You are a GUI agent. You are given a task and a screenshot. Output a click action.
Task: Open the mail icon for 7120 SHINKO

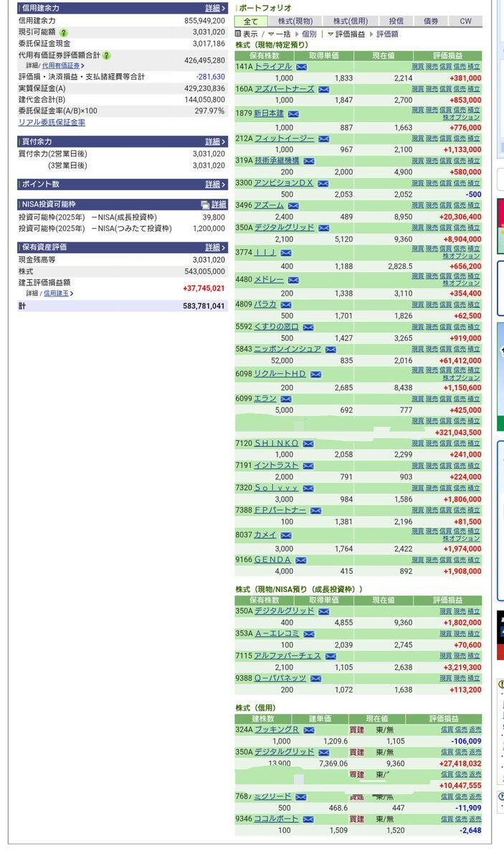pyautogui.click(x=308, y=443)
